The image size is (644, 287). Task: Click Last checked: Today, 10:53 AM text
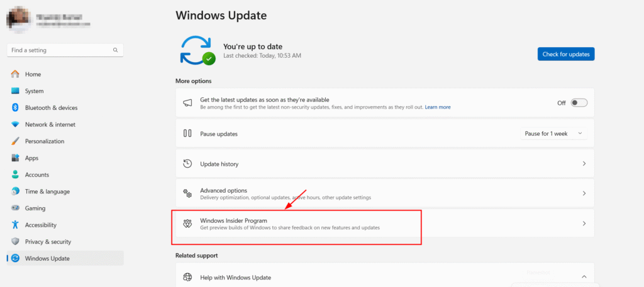(x=262, y=55)
